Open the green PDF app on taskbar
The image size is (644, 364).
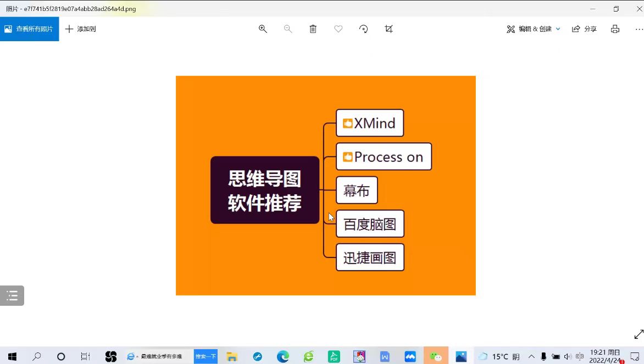(334, 357)
